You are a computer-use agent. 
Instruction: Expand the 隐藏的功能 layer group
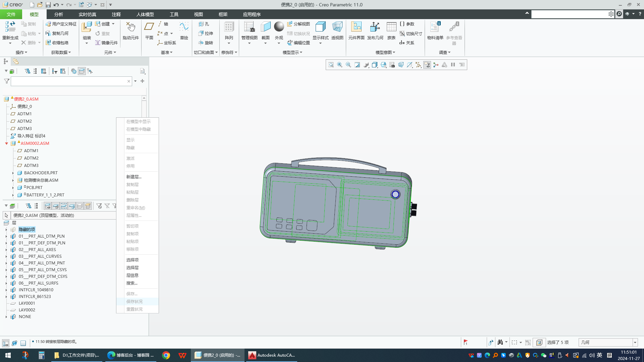pyautogui.click(x=6, y=229)
